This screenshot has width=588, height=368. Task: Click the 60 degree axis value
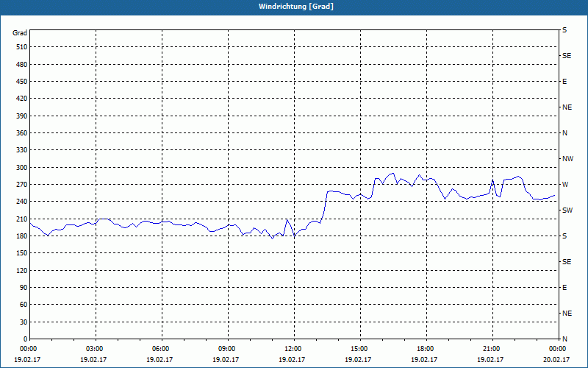pos(24,305)
